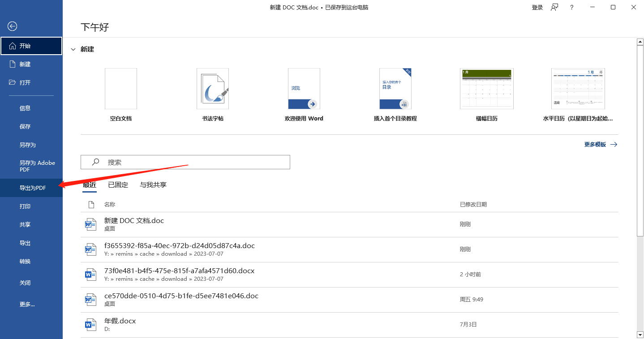Click the feedback icon in title bar
Image resolution: width=644 pixels, height=339 pixels.
tap(554, 7)
